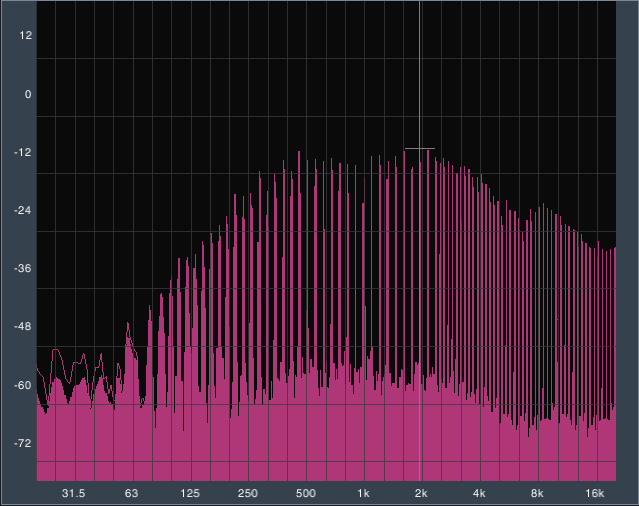This screenshot has width=639, height=506.
Task: Click the 250 Hz frequency label
Action: pos(248,493)
